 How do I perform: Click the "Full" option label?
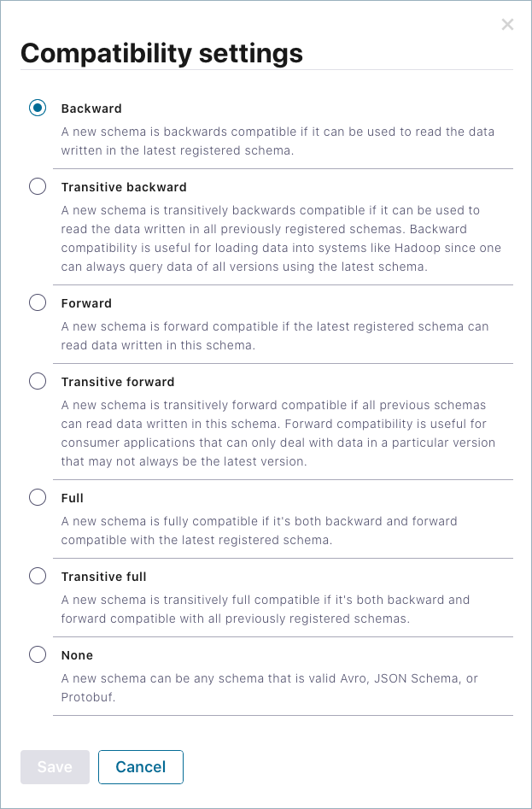pyautogui.click(x=73, y=498)
